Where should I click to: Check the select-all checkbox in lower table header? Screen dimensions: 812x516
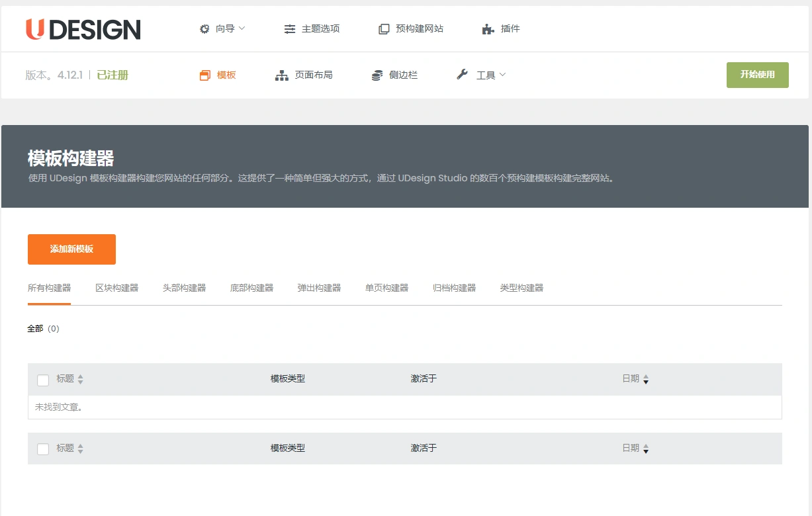pos(43,449)
